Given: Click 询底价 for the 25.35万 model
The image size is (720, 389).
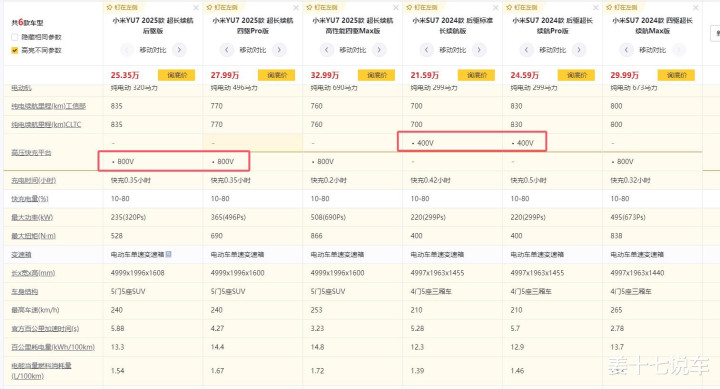Looking at the screenshot, I should (176, 75).
